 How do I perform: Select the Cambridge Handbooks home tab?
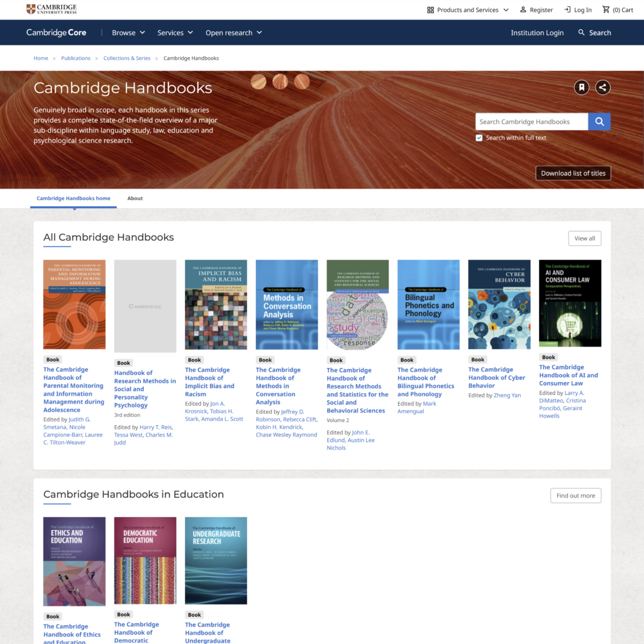click(x=73, y=198)
